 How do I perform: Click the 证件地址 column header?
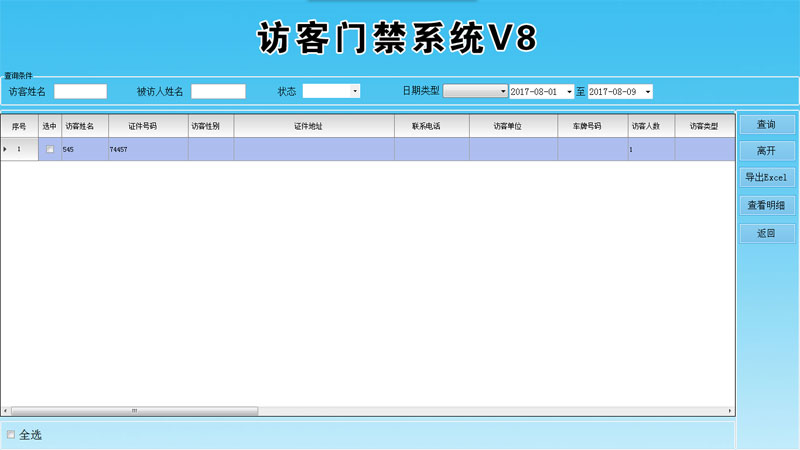(x=314, y=126)
